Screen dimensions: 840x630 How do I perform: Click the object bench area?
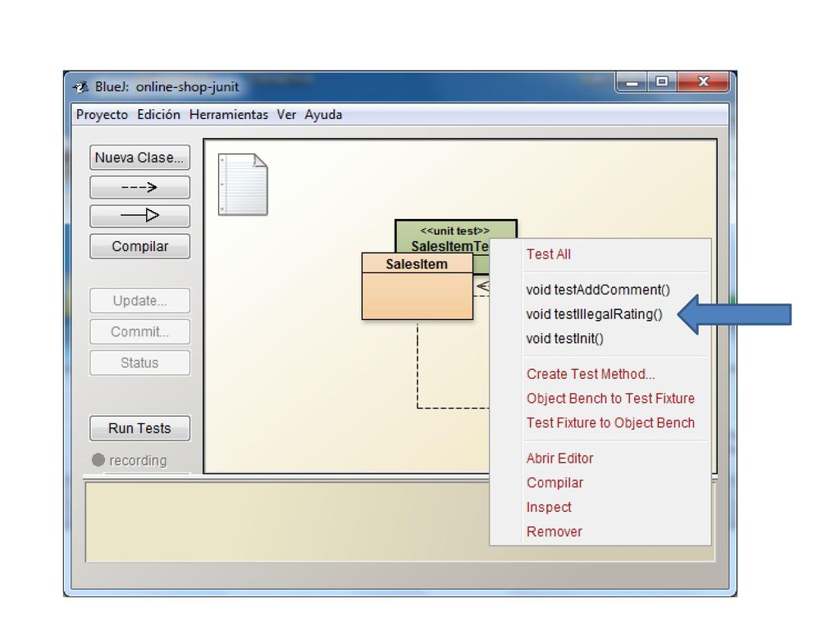(286, 522)
